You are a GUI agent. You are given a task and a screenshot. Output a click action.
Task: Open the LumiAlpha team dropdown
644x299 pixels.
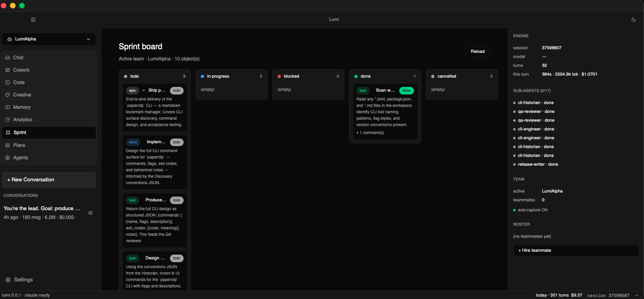coord(49,39)
